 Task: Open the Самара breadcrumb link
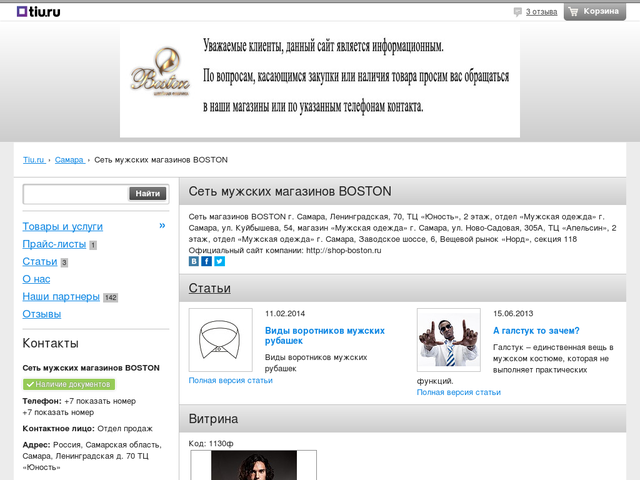[x=69, y=160]
